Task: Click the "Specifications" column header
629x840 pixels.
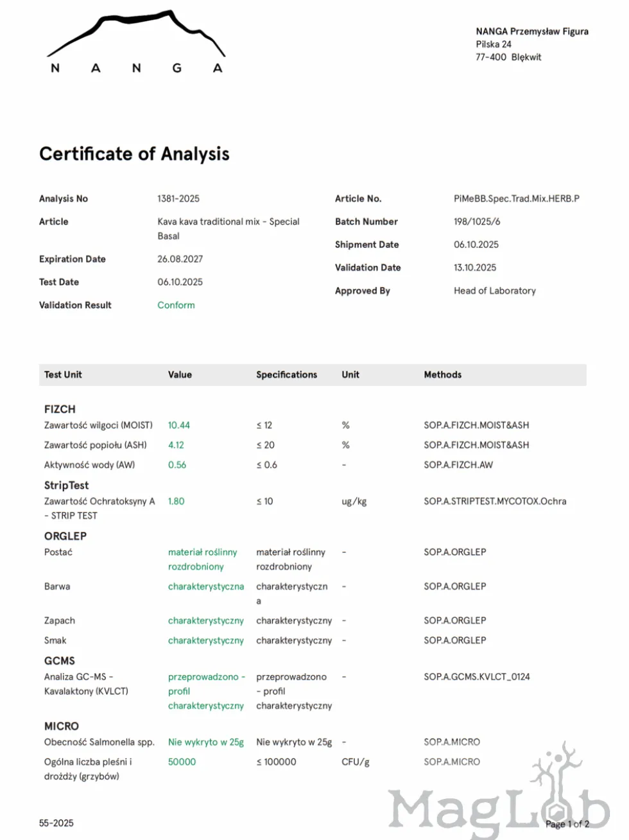Action: point(286,374)
